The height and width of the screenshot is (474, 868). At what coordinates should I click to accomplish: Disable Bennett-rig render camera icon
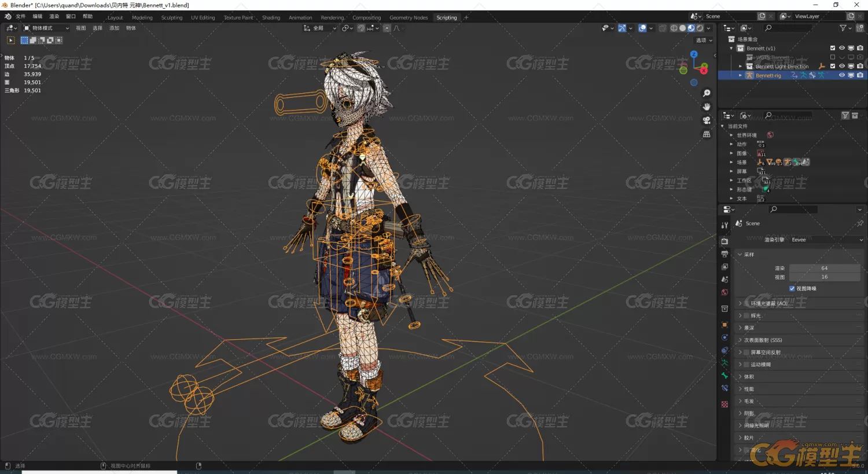pyautogui.click(x=860, y=75)
